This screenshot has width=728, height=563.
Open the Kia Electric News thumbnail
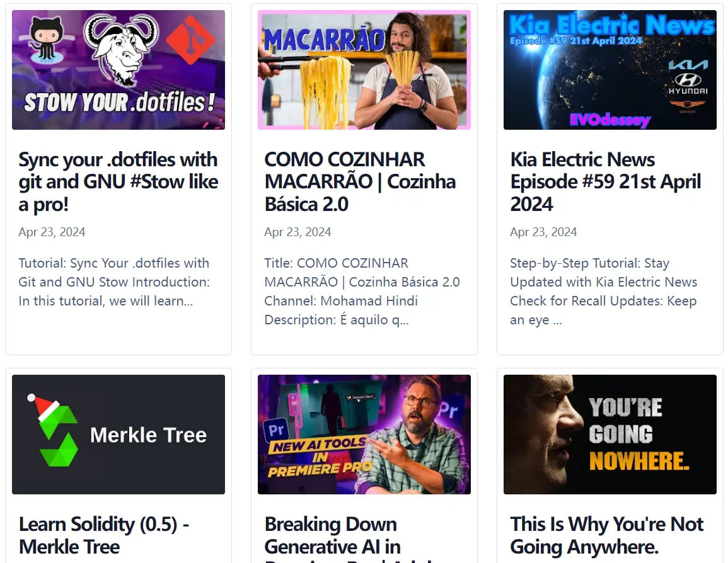coord(610,70)
